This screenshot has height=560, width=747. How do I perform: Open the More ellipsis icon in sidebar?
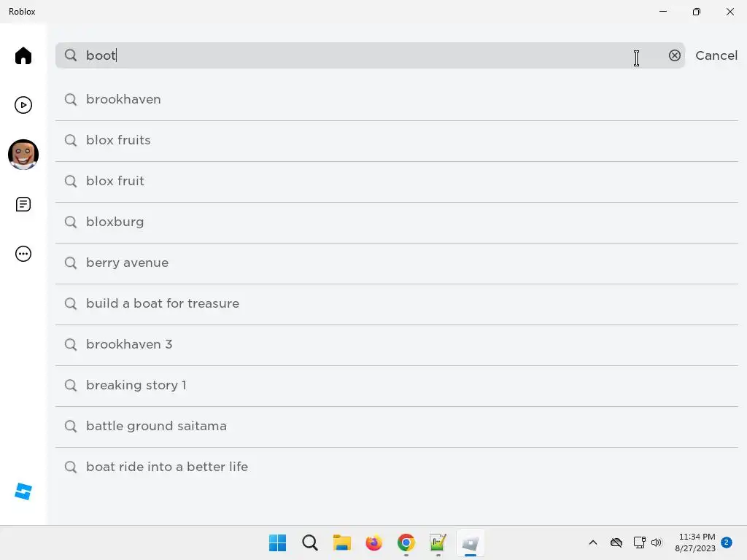point(23,253)
